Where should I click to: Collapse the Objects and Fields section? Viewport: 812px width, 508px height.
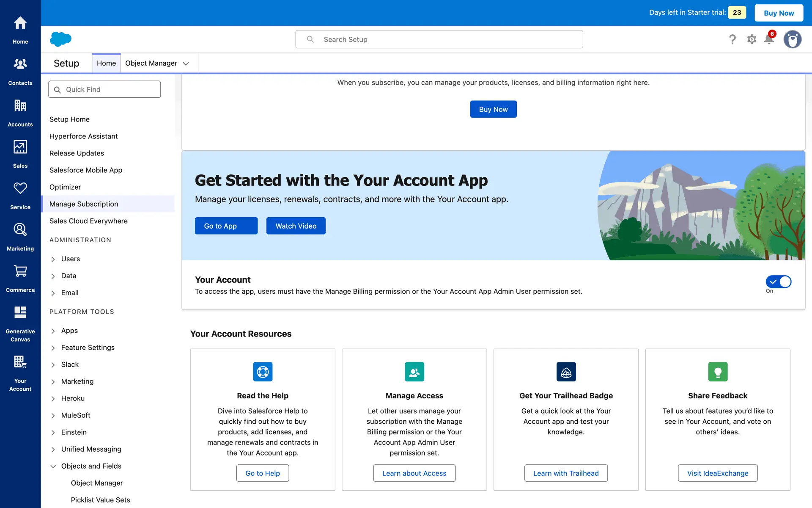click(53, 466)
